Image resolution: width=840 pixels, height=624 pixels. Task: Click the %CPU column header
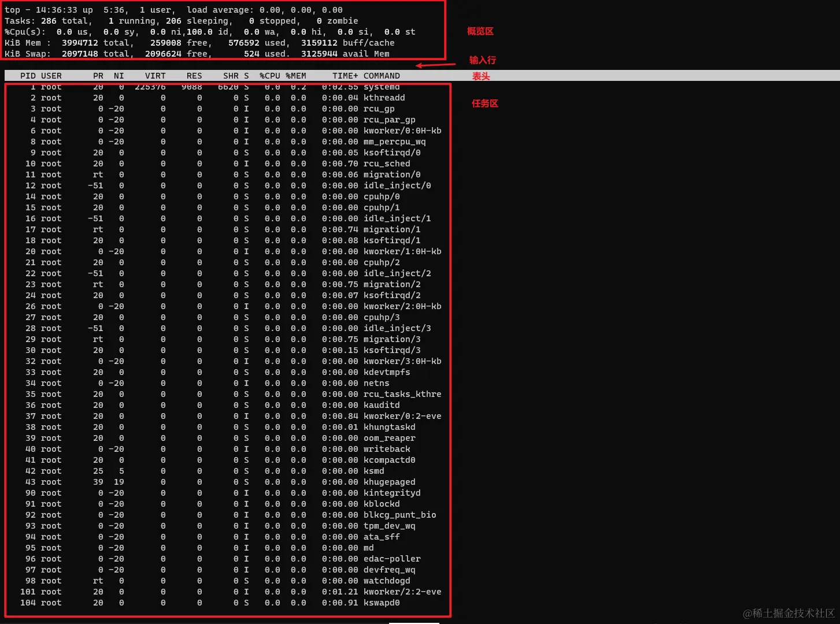270,76
